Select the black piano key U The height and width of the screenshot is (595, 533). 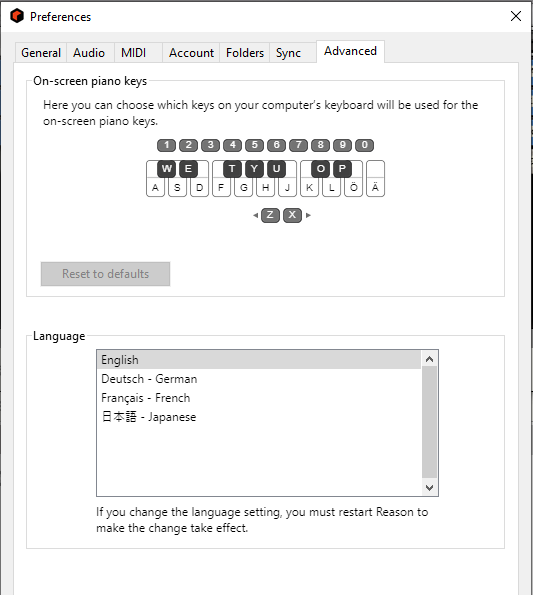tap(277, 168)
